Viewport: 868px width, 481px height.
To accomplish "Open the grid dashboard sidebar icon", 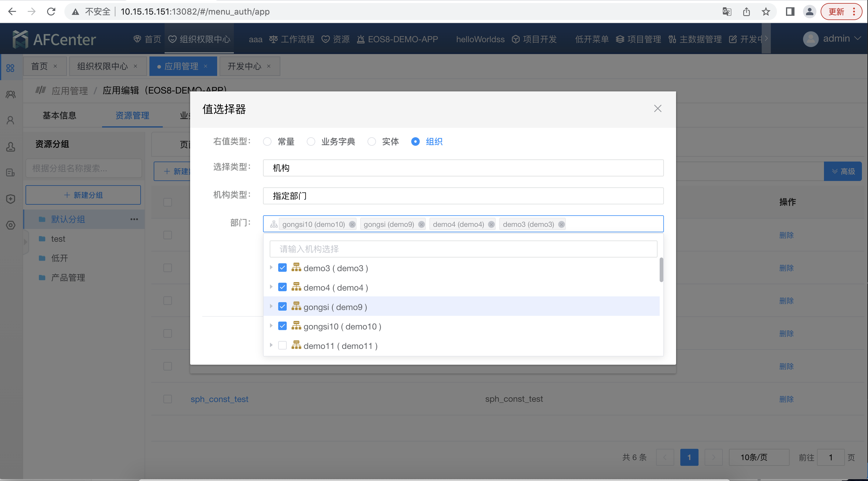I will tap(10, 68).
